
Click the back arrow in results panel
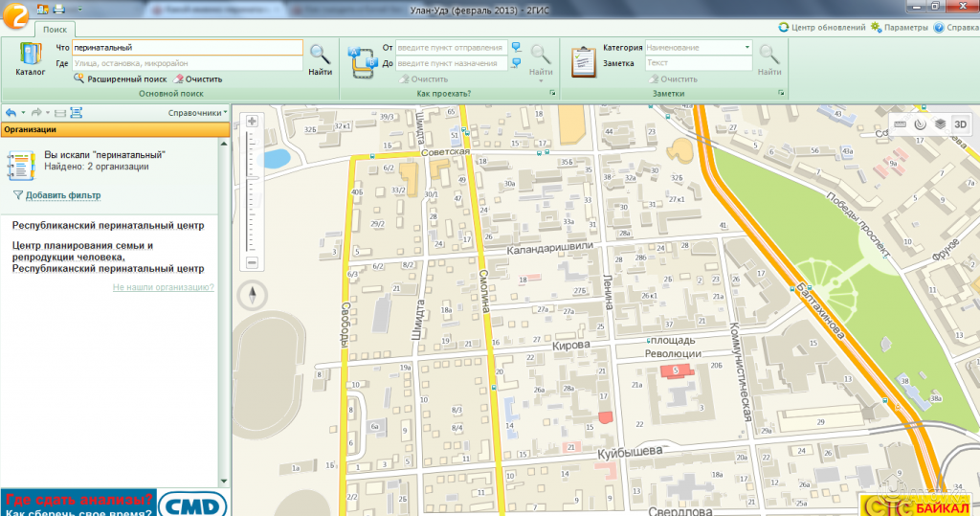tap(11, 113)
